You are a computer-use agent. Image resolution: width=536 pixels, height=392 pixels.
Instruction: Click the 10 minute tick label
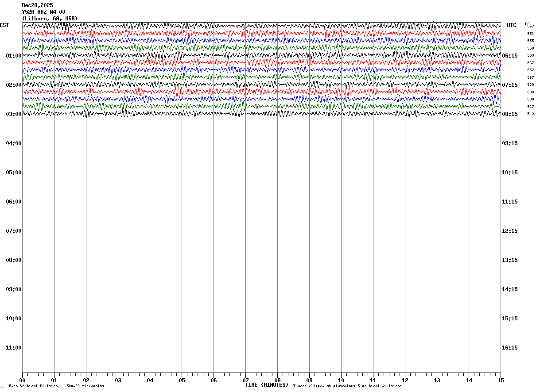coord(341,380)
